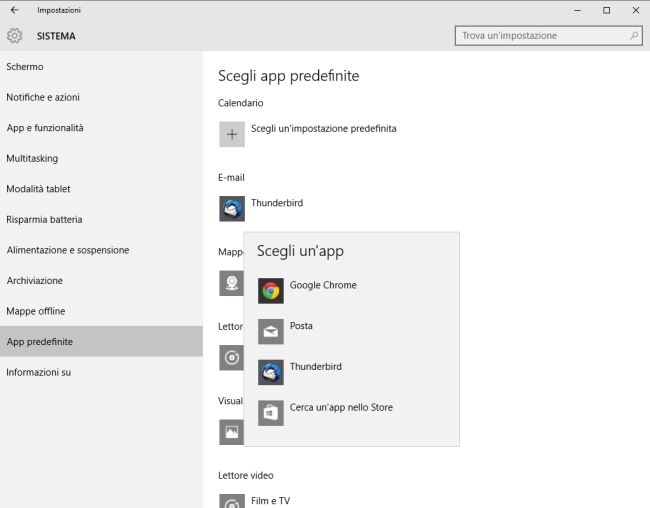The height and width of the screenshot is (508, 650).
Task: Click the Sistema gear icon
Action: click(x=15, y=36)
